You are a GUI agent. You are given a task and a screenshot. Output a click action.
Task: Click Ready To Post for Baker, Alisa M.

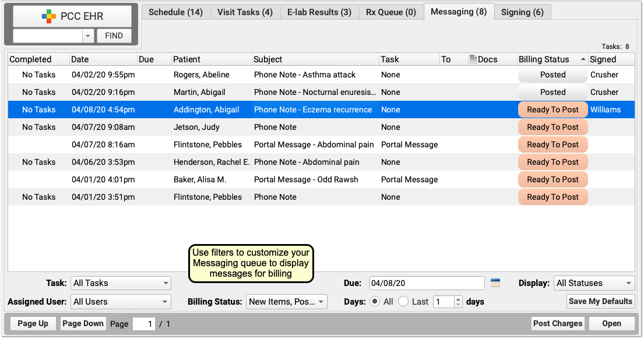[553, 179]
